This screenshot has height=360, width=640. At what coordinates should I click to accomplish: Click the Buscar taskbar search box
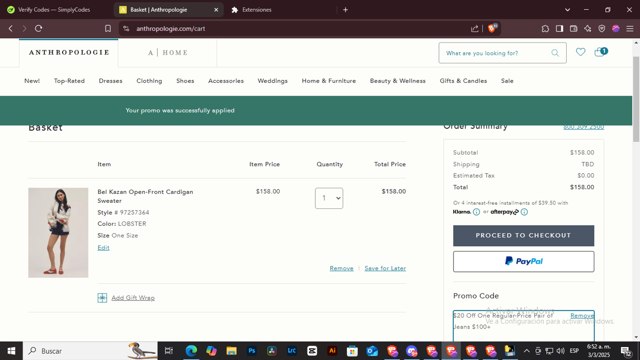pos(91,351)
